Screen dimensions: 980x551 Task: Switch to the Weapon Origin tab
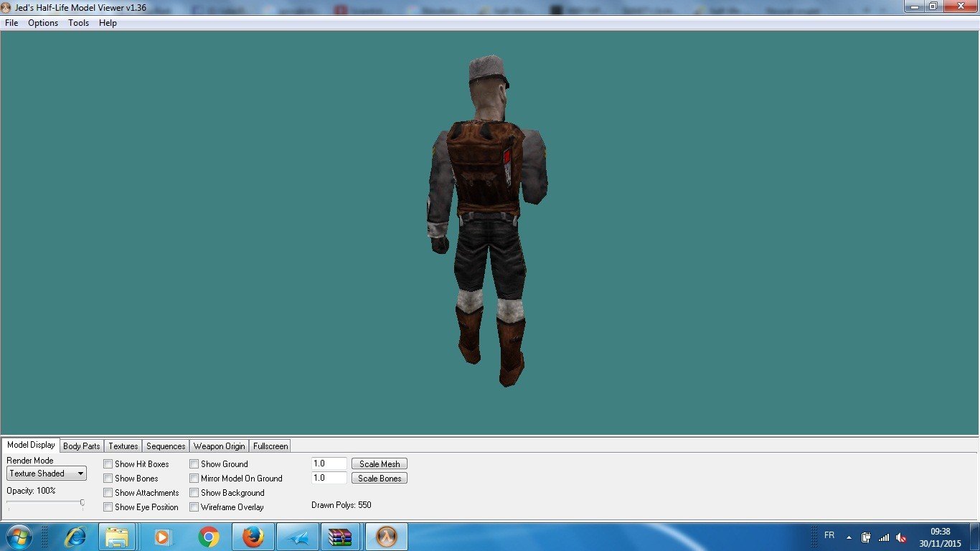(x=220, y=446)
